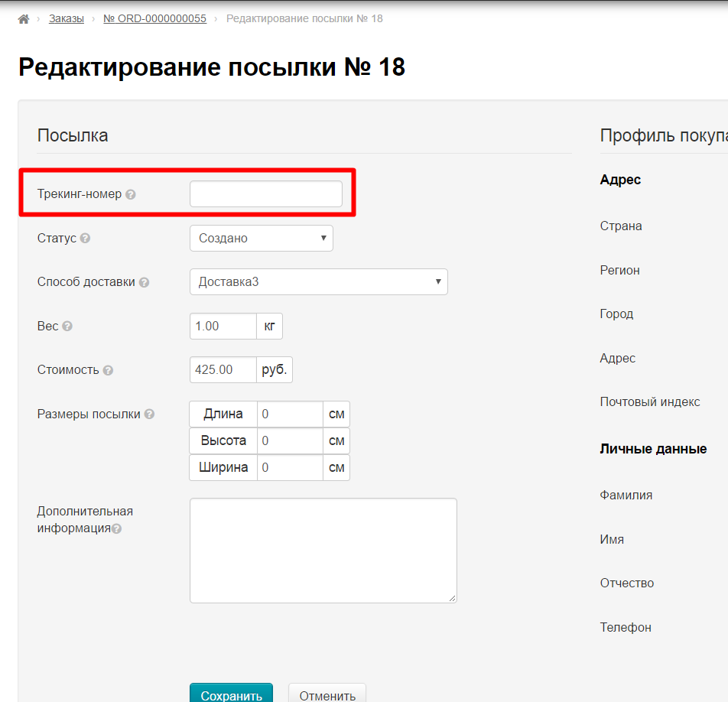Open Заказы breadcrumb link

pos(67,18)
